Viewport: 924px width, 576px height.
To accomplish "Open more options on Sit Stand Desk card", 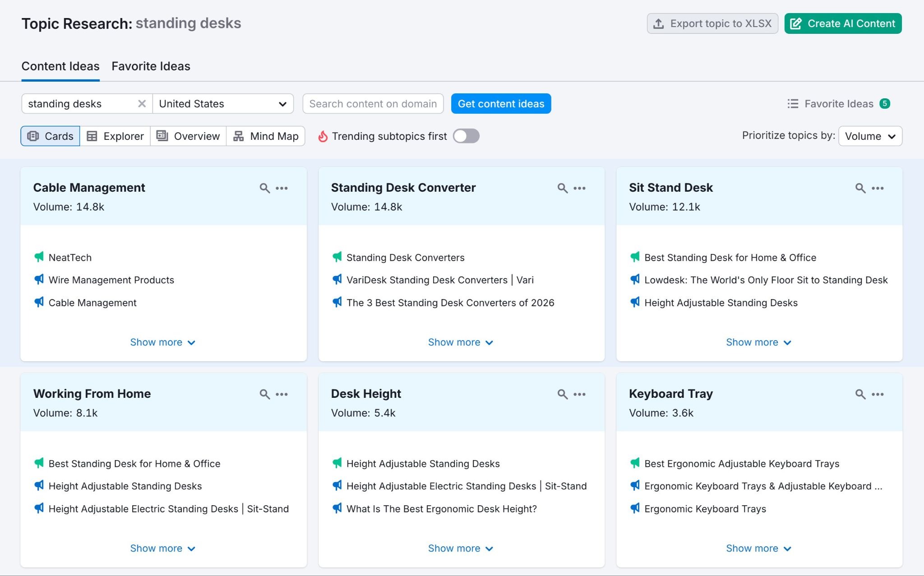I will (878, 188).
